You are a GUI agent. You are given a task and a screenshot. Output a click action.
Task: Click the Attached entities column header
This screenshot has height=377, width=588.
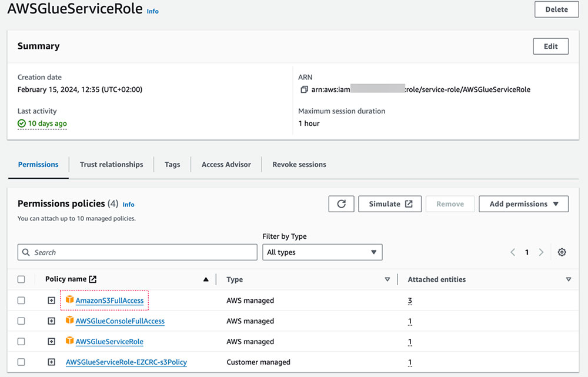[x=437, y=279]
